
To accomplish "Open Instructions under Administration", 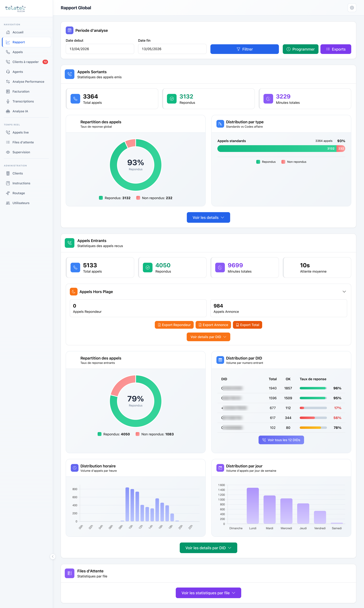I will (26, 183).
